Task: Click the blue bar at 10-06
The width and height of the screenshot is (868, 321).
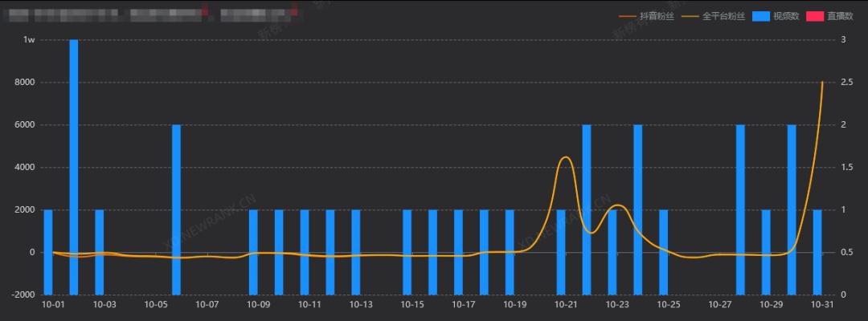Action: click(x=176, y=209)
